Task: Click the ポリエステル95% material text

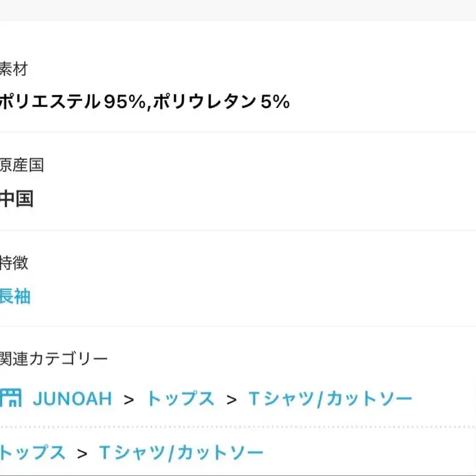Action: pos(73,102)
